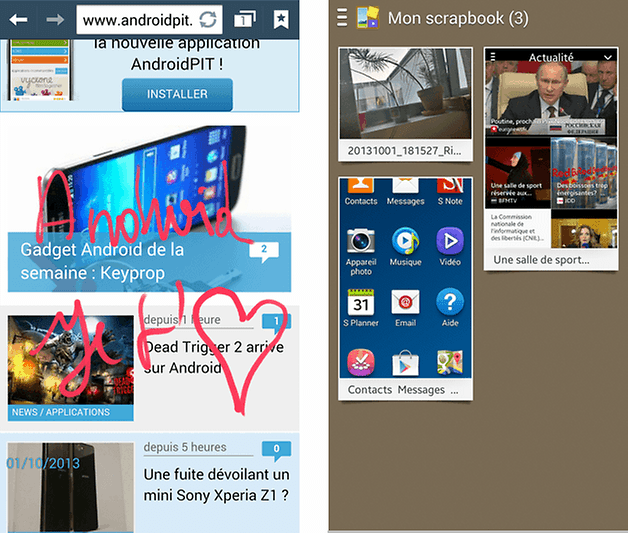The image size is (628, 533).
Task: Tap S Note icon in clip
Action: [x=450, y=192]
